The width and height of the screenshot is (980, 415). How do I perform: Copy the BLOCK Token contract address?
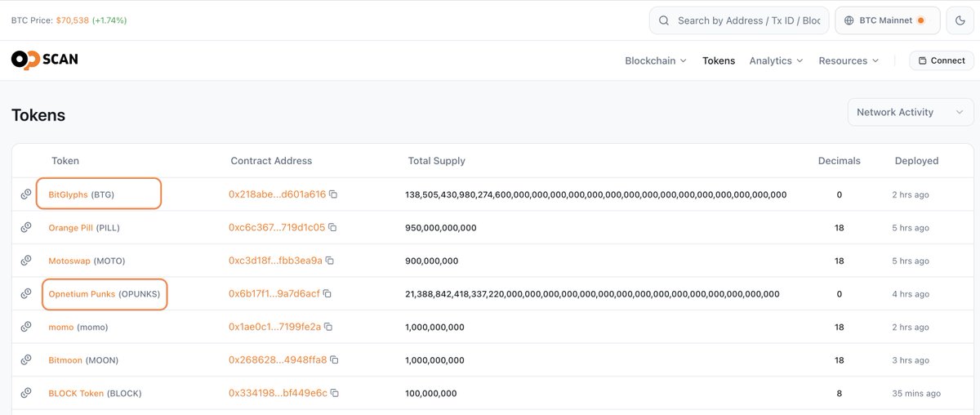(335, 393)
